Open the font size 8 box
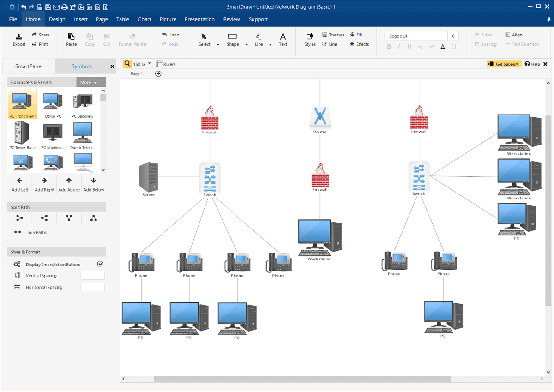 click(x=453, y=36)
